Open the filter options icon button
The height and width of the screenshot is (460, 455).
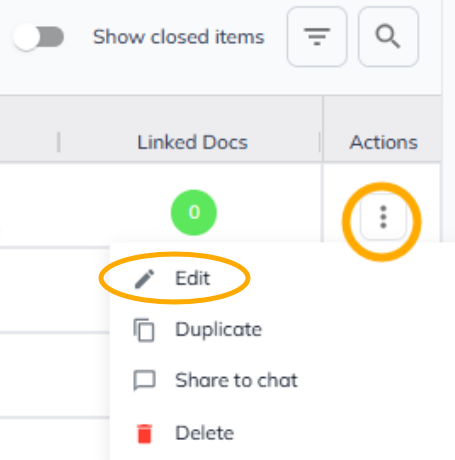pos(317,37)
